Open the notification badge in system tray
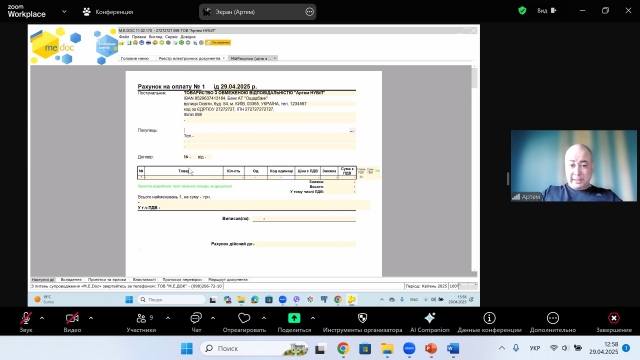This screenshot has height=360, width=640. click(626, 348)
